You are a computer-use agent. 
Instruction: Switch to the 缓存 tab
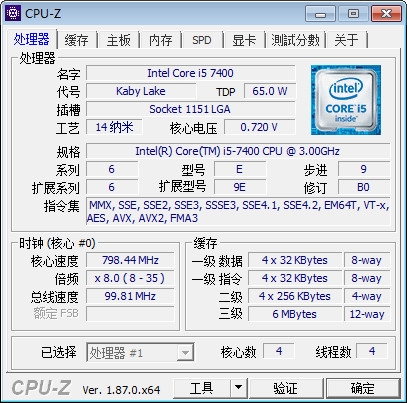click(77, 40)
